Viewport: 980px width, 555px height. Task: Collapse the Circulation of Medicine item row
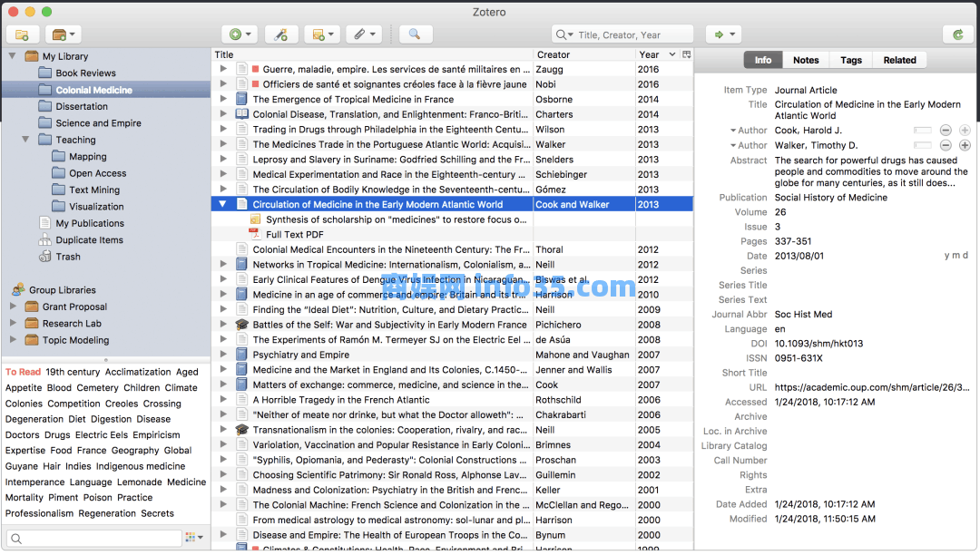point(222,204)
